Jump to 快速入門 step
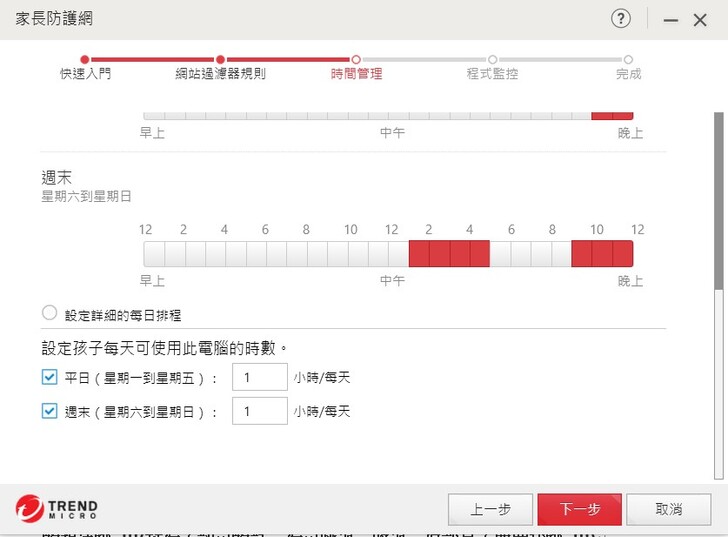Image resolution: width=728 pixels, height=537 pixels. click(85, 67)
